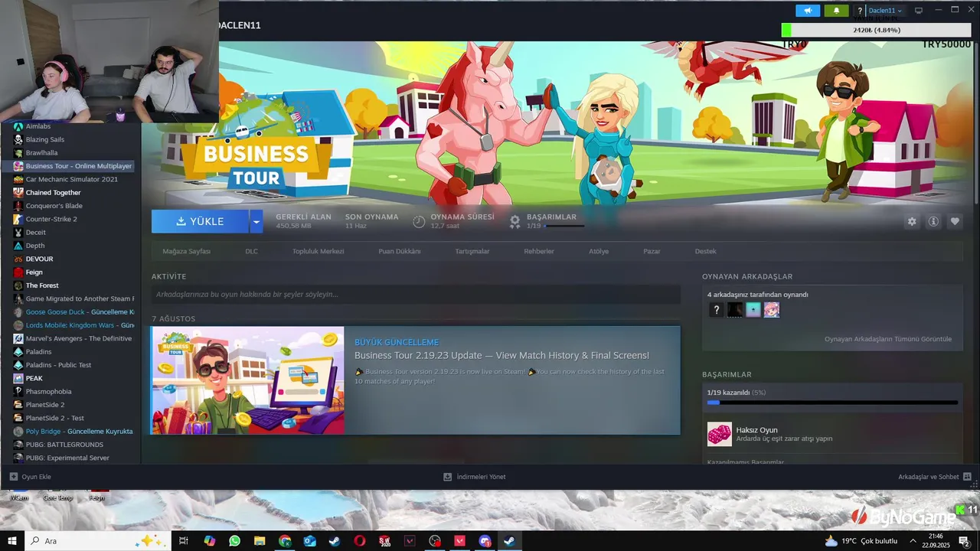Click Oynayan Arkadaşların Tümünü Görüntüle link

pyautogui.click(x=888, y=339)
